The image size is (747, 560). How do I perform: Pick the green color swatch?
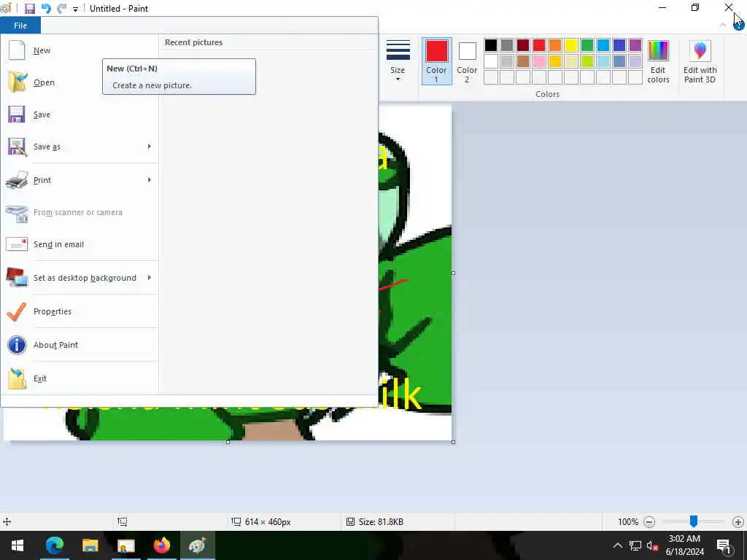(x=587, y=45)
